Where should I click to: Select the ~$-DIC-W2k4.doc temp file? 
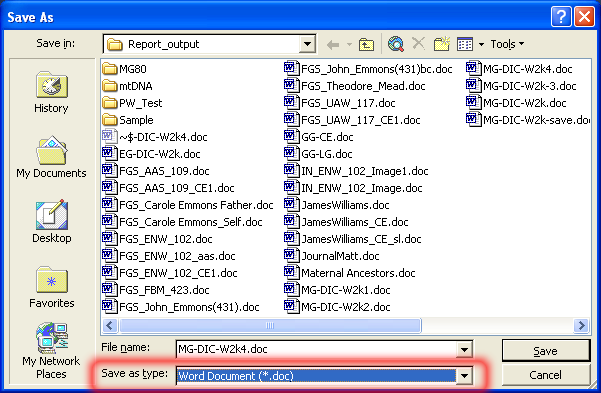coord(155,137)
